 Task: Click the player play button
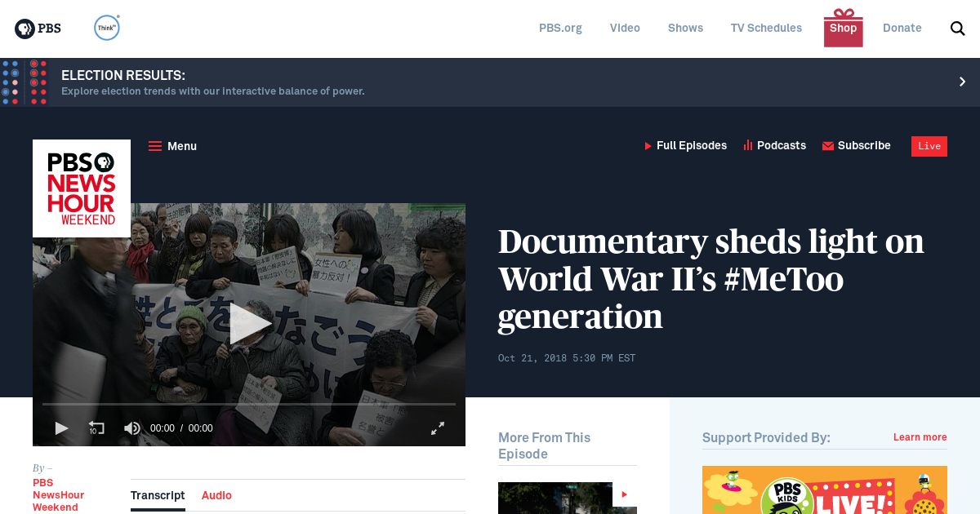[x=61, y=428]
